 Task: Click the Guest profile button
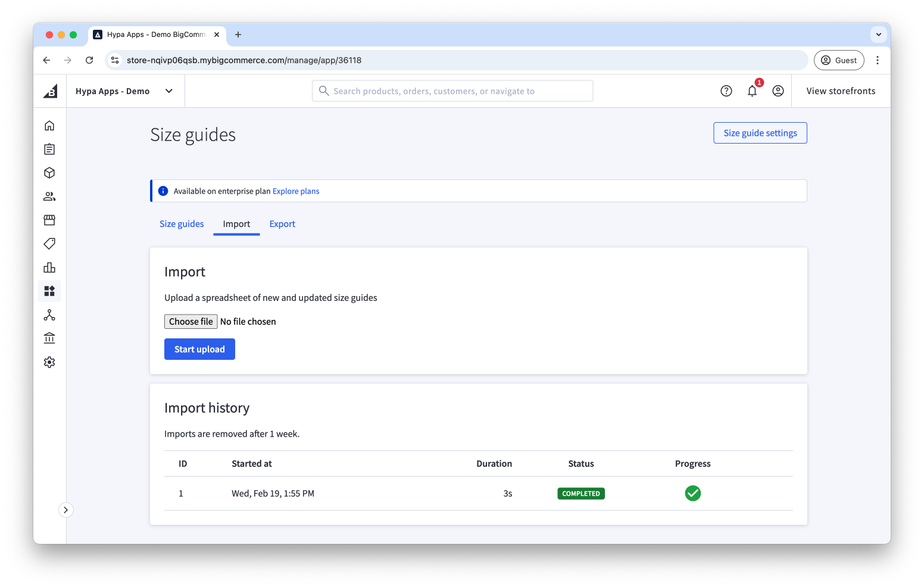click(x=839, y=60)
